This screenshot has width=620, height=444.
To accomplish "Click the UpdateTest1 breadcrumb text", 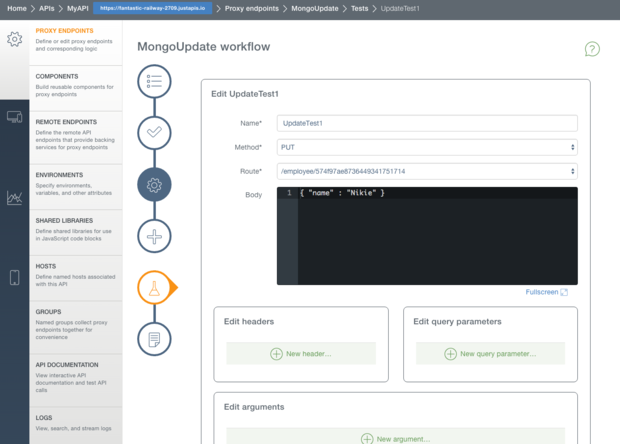I will click(400, 8).
